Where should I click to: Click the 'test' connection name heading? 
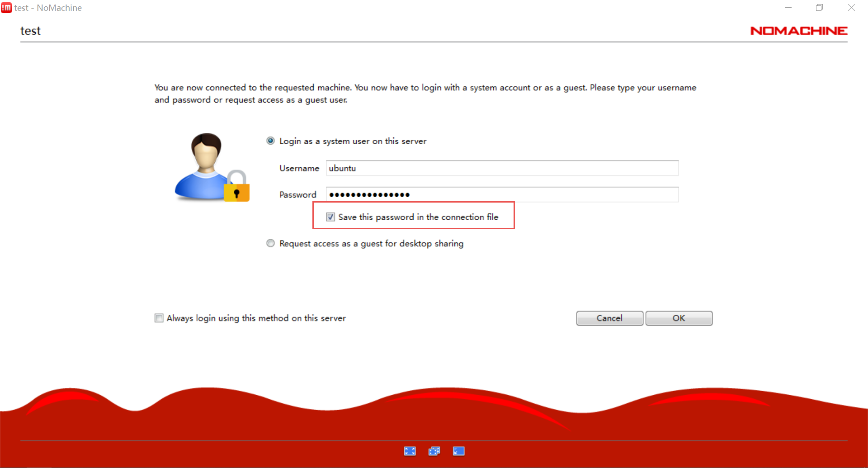(30, 31)
